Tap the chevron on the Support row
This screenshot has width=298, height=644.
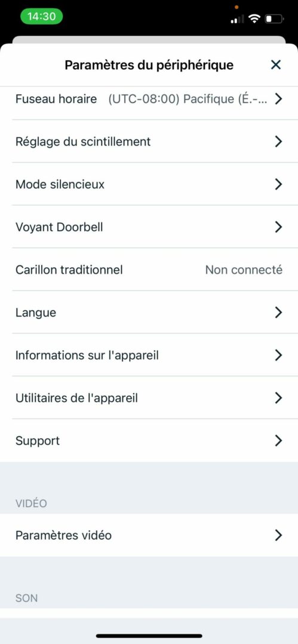pos(278,441)
